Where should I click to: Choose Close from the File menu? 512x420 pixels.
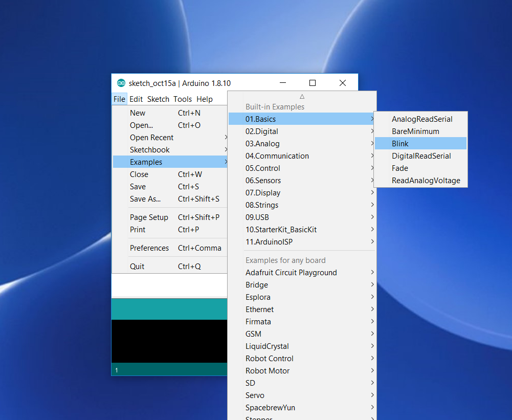[x=170, y=174]
